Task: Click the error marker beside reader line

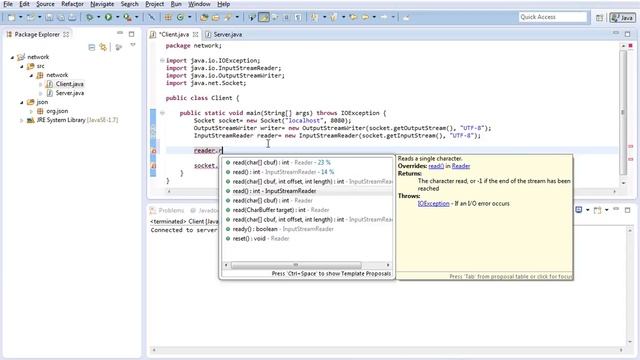Action: 154,151
